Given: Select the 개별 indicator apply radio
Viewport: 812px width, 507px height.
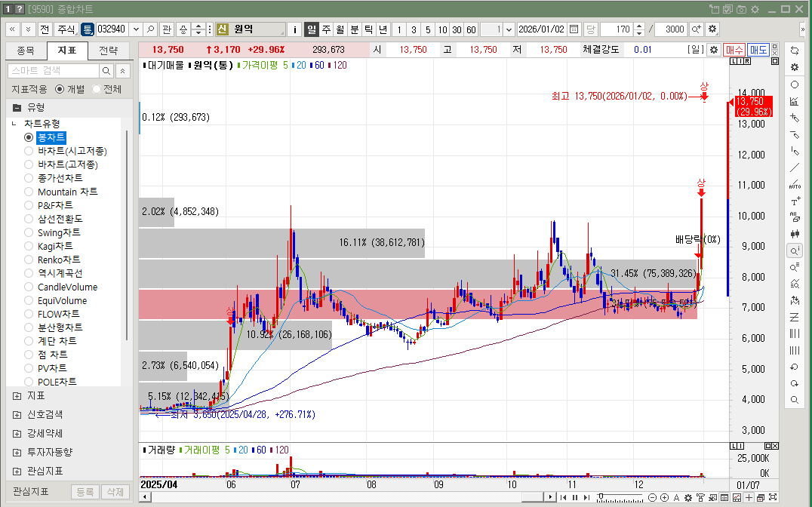Looking at the screenshot, I should point(60,89).
